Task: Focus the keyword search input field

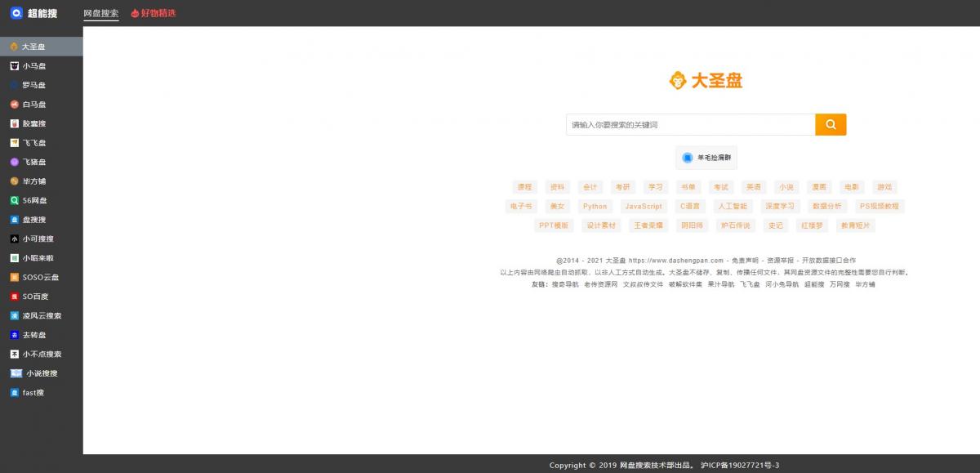Action: [x=690, y=124]
